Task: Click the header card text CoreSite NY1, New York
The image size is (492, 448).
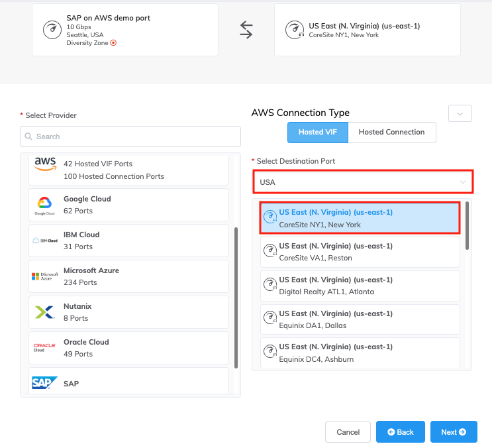Action: pos(344,35)
